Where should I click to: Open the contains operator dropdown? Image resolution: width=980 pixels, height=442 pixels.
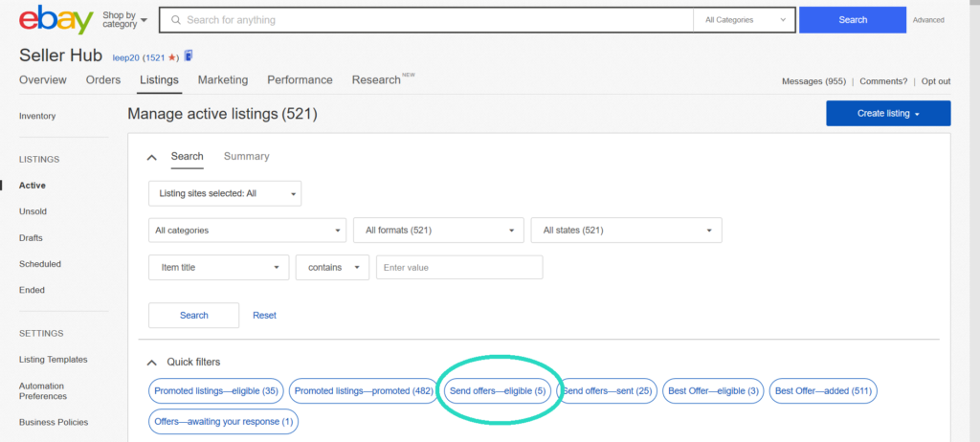click(x=332, y=267)
